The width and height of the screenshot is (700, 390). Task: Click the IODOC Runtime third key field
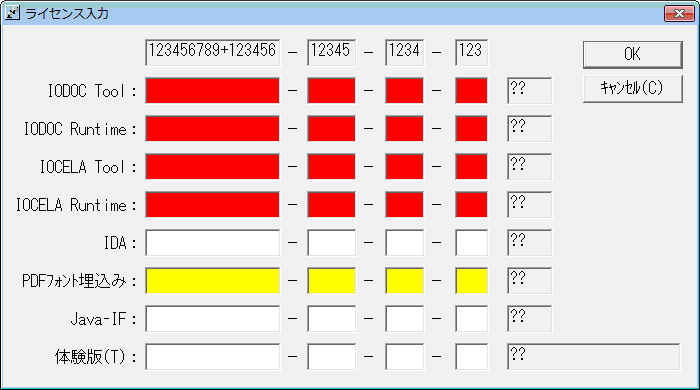[404, 129]
